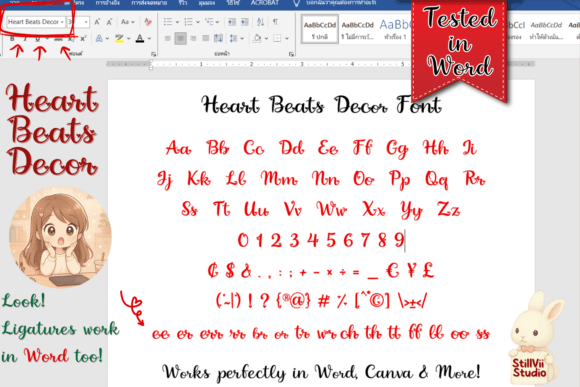Screen dimensions: 580x387
Task: Open the การส่งจดหมาย ribbon tab
Action: pos(149,3)
